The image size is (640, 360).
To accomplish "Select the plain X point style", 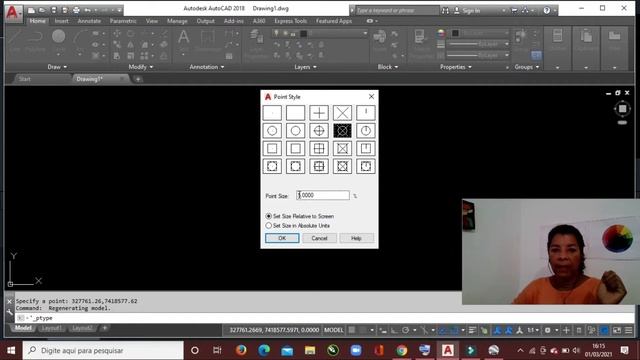I will point(342,113).
